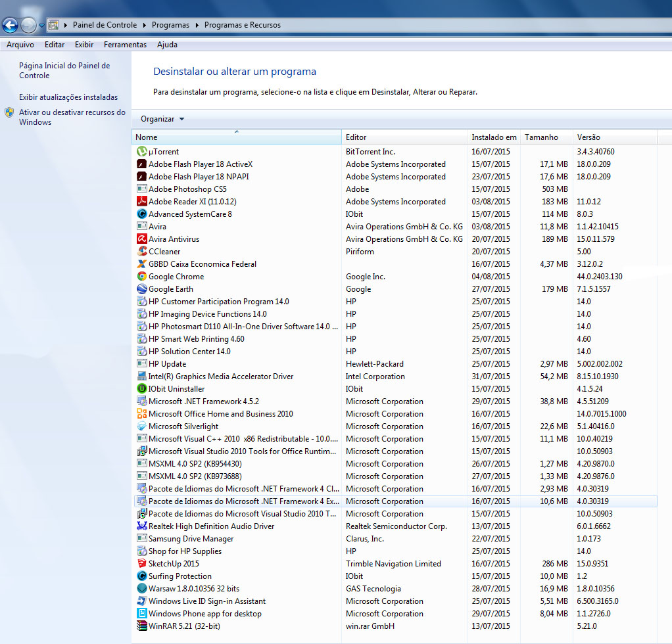The width and height of the screenshot is (672, 644).
Task: Select MSXML 4.0 SP2 (KB973688)
Action: tap(396, 476)
